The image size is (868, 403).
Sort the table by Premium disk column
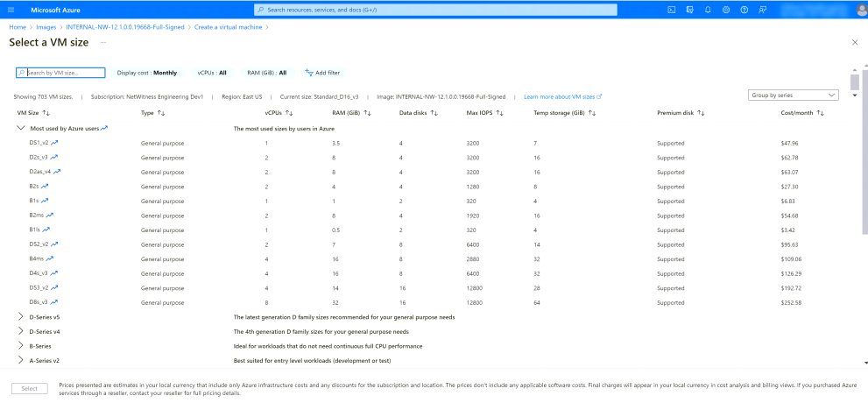click(681, 113)
